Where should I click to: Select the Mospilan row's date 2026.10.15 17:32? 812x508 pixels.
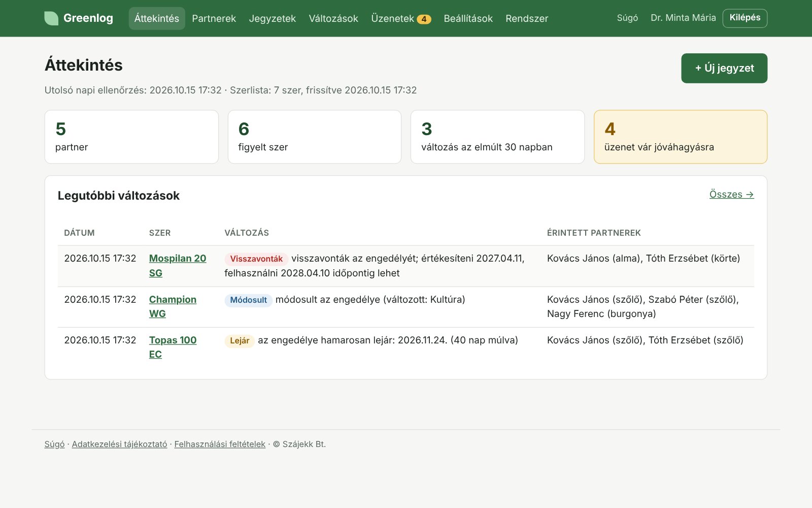tap(100, 258)
